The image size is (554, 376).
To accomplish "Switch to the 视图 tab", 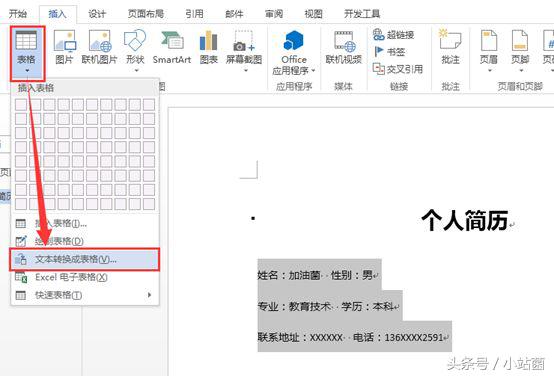I will pos(313,14).
